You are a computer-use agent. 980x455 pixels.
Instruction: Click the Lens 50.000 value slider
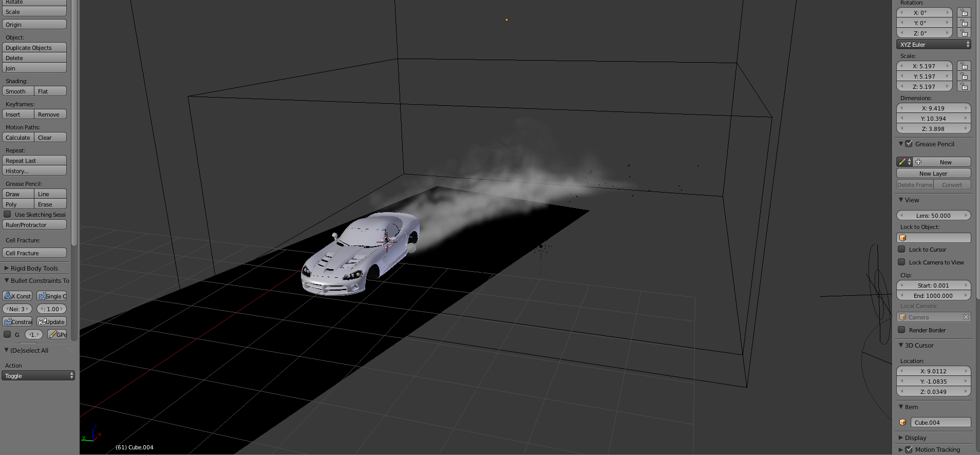933,216
